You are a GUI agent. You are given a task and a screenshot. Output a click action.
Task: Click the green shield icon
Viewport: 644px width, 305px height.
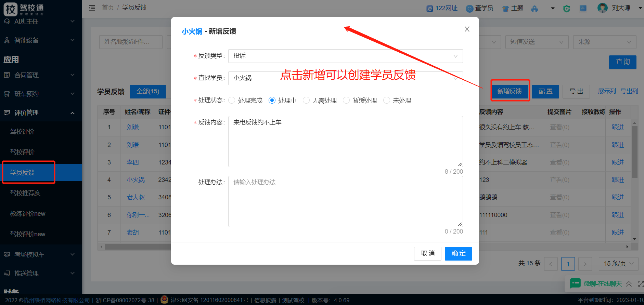[567, 9]
